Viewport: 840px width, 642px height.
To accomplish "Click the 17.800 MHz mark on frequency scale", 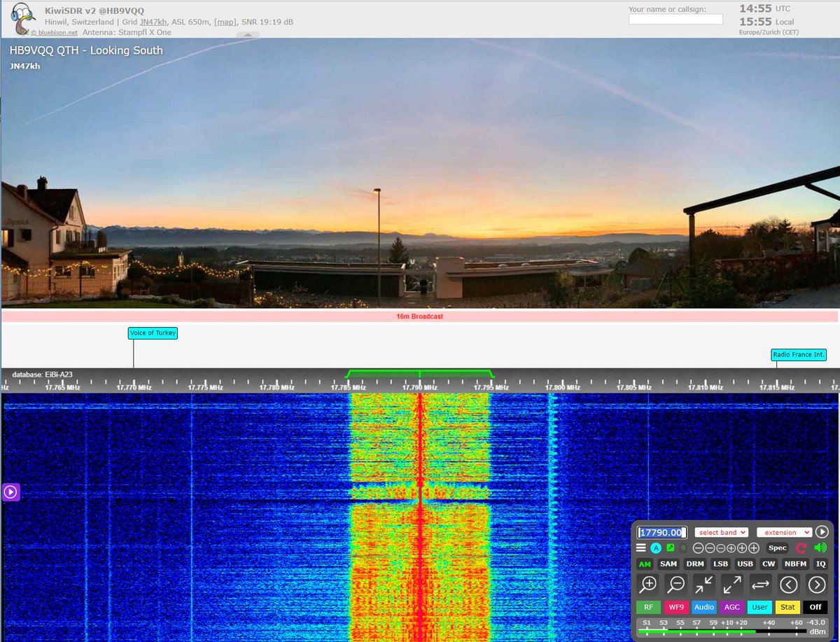I will pos(563,387).
